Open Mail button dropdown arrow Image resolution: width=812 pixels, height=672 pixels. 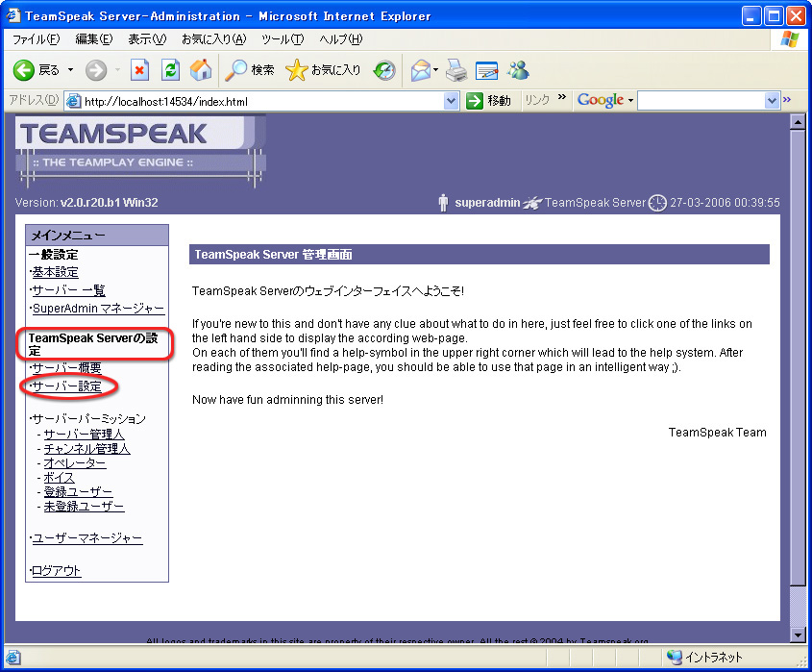(436, 70)
